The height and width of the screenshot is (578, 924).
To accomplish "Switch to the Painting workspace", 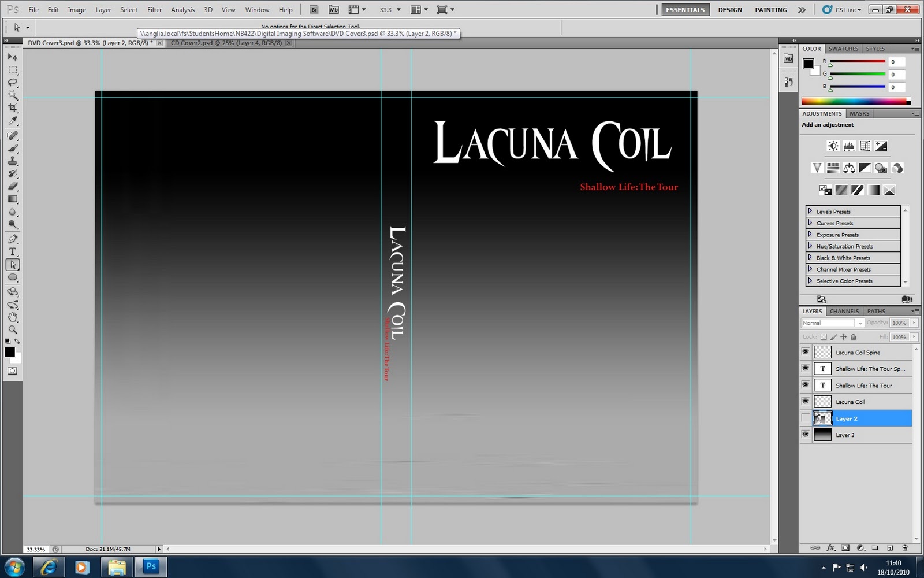I will (771, 10).
